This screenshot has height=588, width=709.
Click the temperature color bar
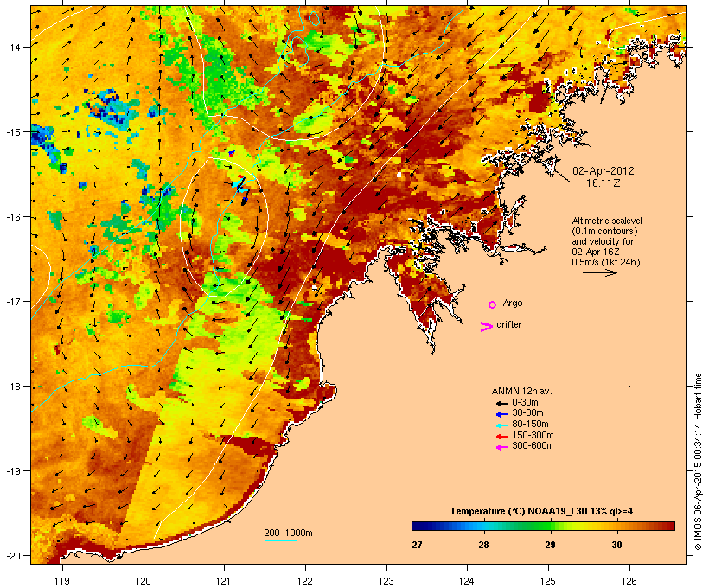(543, 526)
